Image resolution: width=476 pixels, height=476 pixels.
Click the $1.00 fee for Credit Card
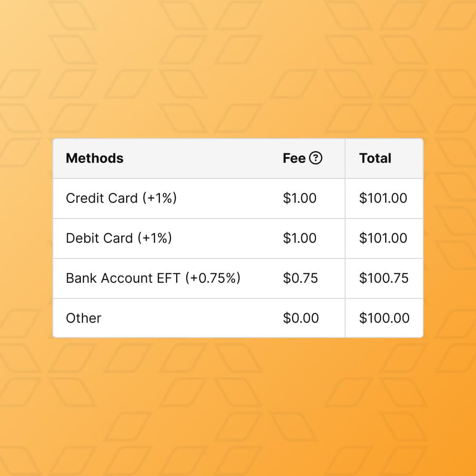[x=300, y=198]
